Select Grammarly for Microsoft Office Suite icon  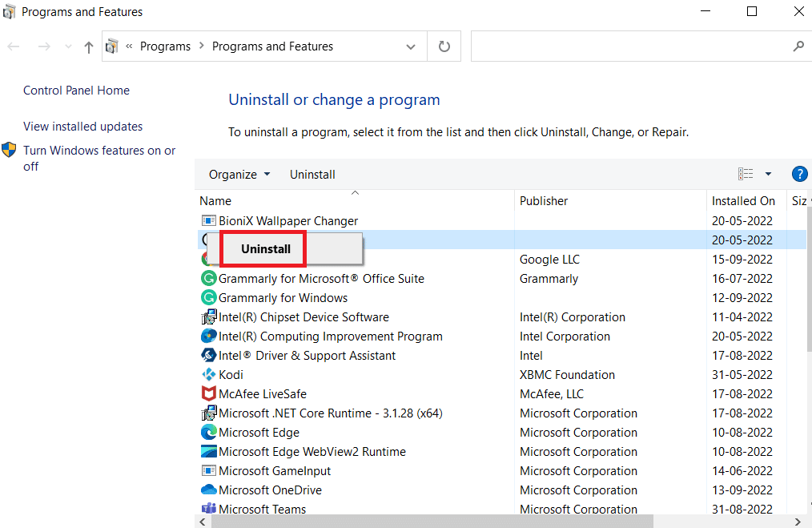coord(208,278)
